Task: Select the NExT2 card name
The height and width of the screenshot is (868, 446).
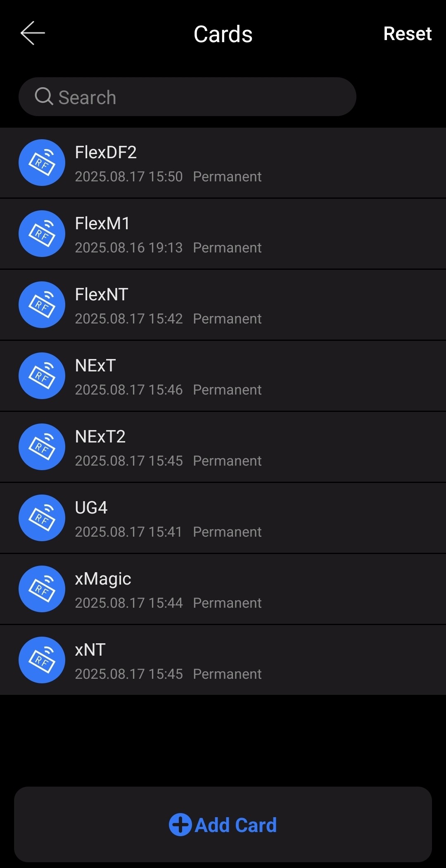Action: (x=100, y=437)
